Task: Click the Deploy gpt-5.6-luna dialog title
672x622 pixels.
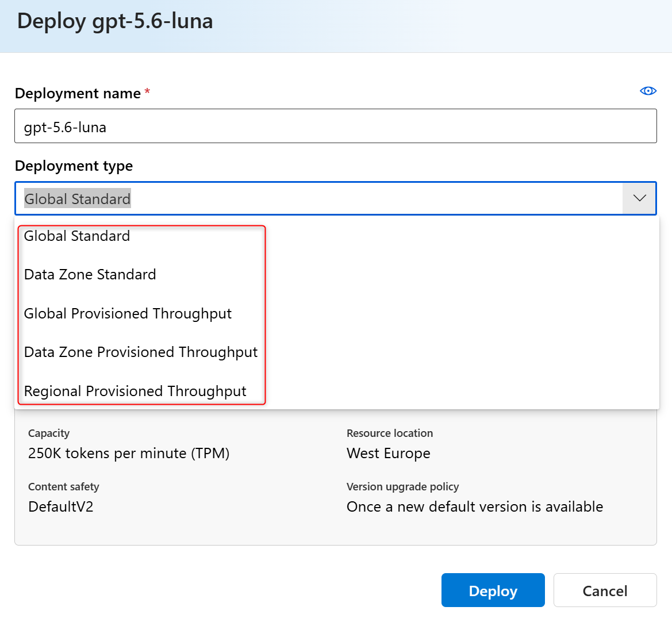Action: click(x=115, y=21)
